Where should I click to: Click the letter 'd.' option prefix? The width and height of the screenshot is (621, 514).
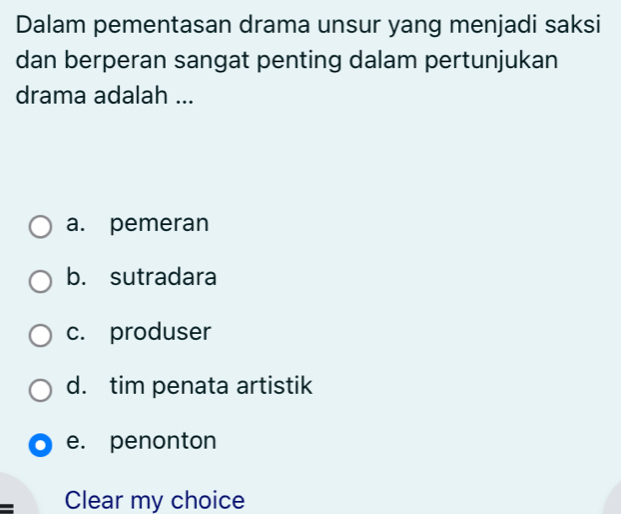pyautogui.click(x=77, y=386)
